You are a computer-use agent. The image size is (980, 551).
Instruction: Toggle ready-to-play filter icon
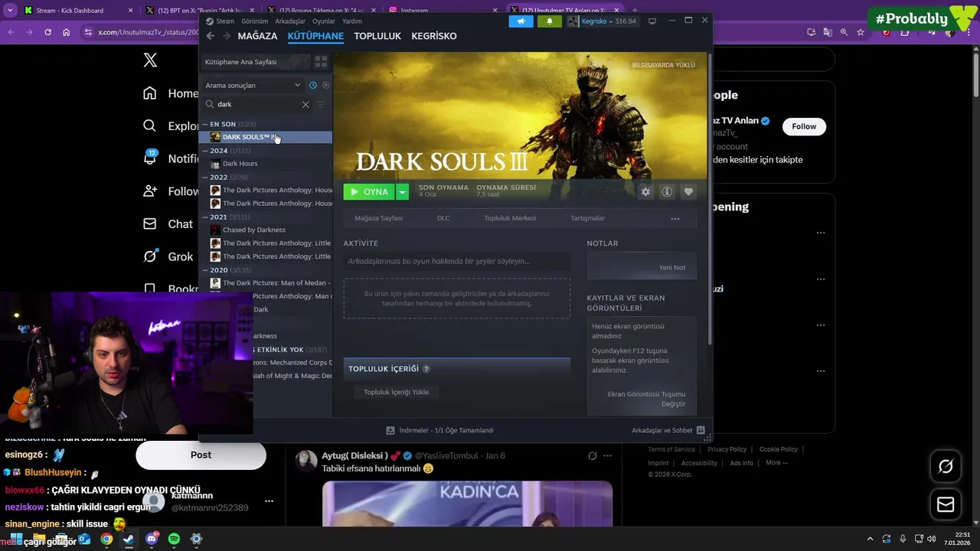coord(325,85)
